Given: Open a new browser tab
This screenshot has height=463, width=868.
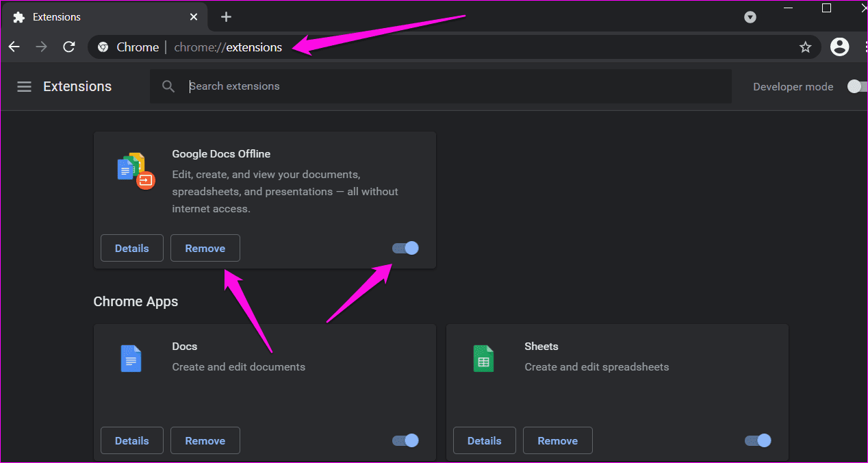Looking at the screenshot, I should click(x=226, y=16).
